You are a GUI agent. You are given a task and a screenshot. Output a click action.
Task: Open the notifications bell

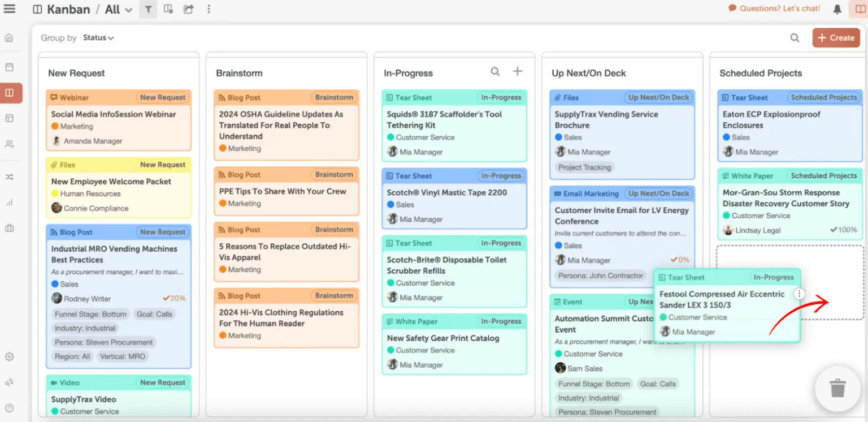[837, 9]
